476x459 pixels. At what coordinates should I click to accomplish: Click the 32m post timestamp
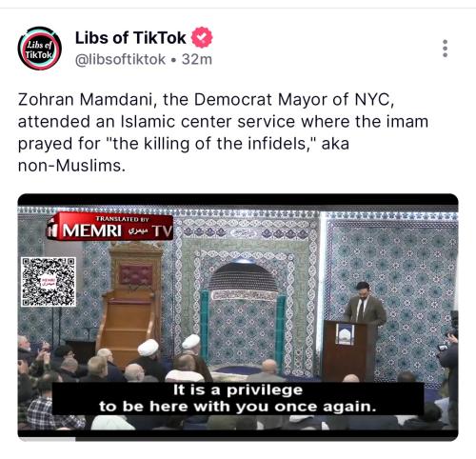tap(197, 59)
